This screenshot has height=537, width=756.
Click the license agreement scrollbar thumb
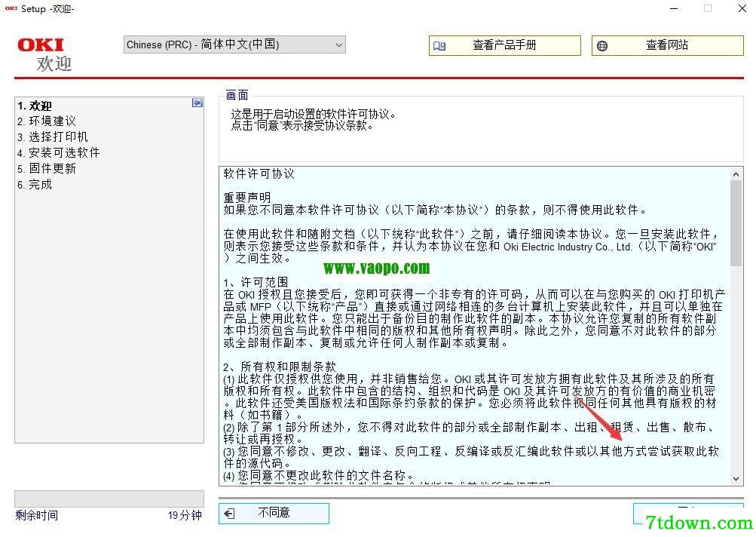[x=736, y=224]
